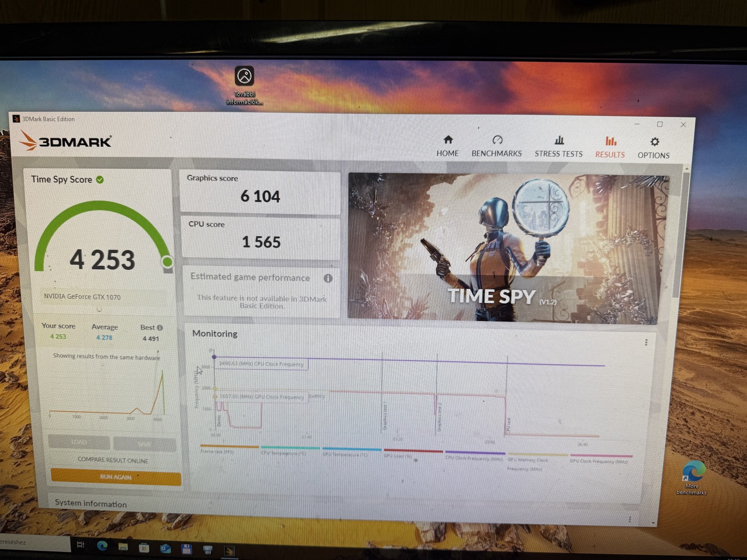Viewport: 747px width, 560px height.
Task: Open Outlook from the taskbar
Action: [x=165, y=548]
